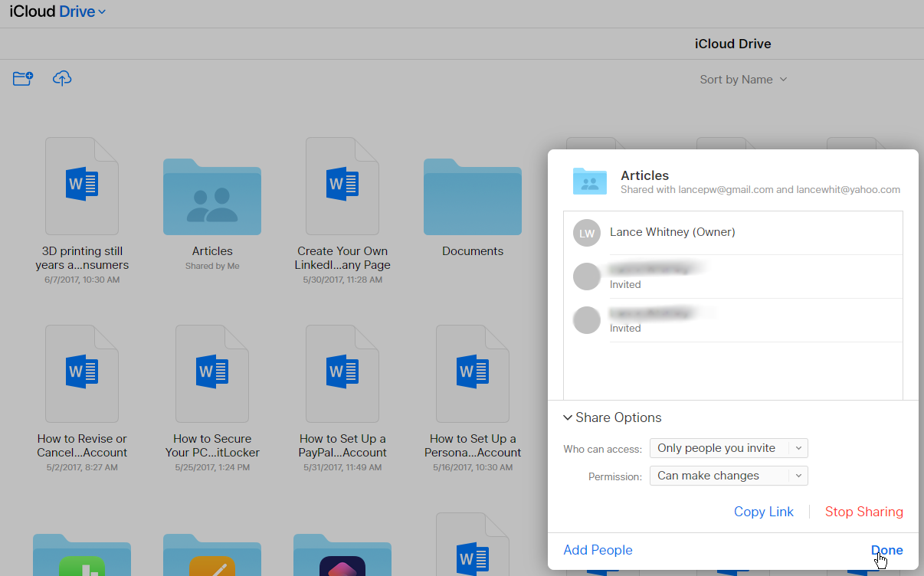Click the Articles folder icon in share dialog
The width and height of the screenshot is (924, 576).
(590, 182)
